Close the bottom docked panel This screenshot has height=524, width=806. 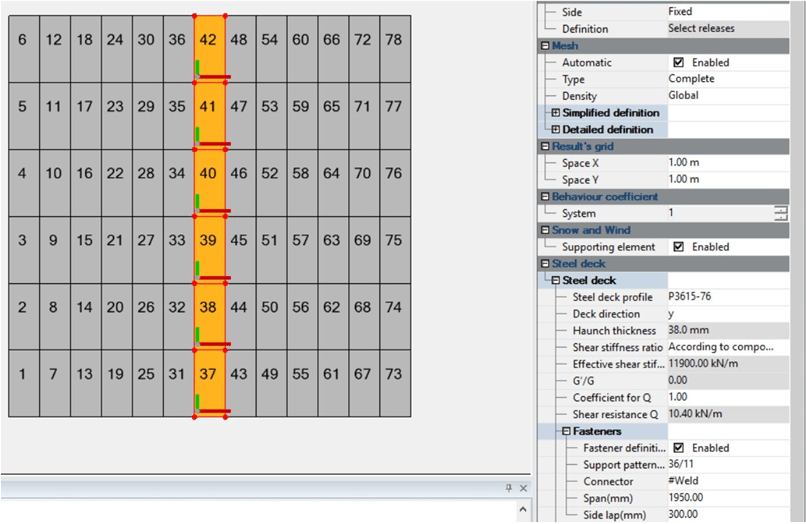(523, 487)
